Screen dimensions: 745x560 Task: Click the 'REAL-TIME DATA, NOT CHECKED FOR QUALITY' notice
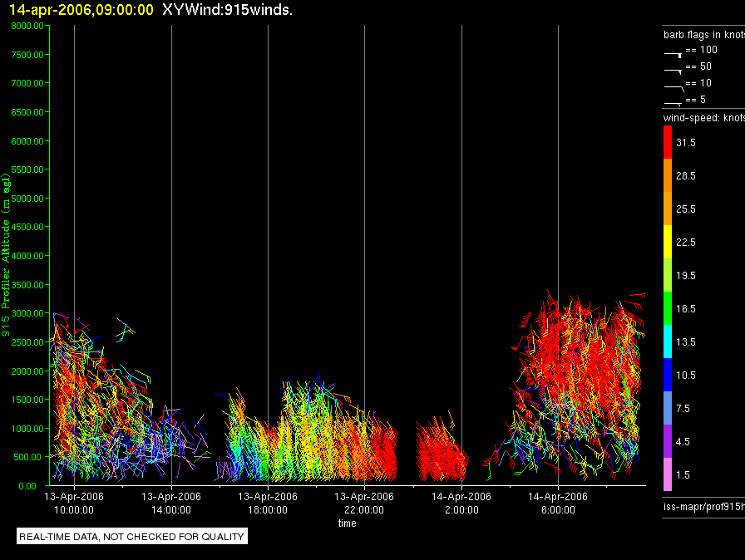[x=131, y=536]
